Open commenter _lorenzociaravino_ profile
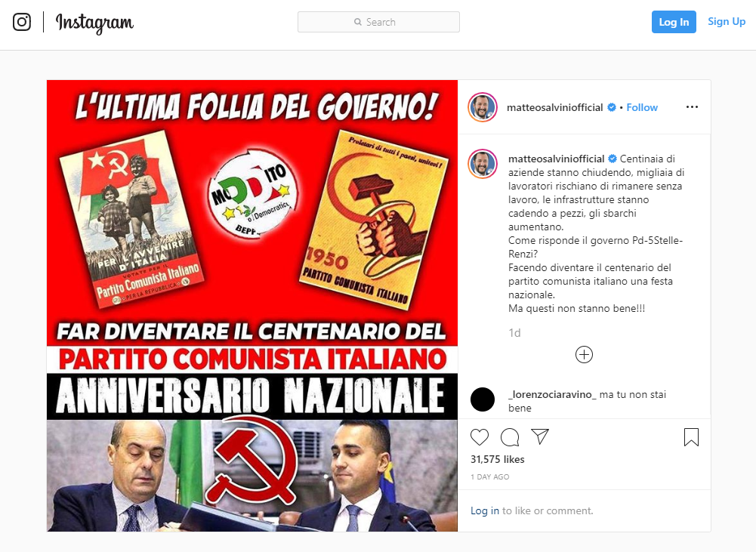The width and height of the screenshot is (756, 552). coord(552,394)
